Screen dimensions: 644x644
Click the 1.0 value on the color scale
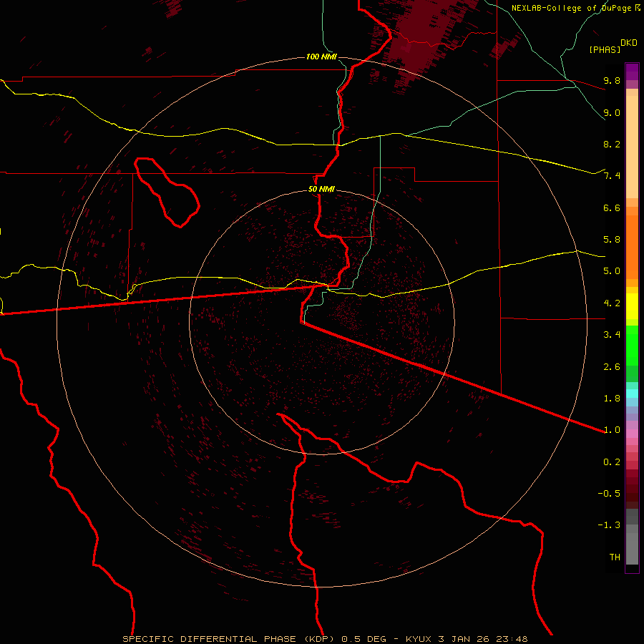(x=612, y=430)
